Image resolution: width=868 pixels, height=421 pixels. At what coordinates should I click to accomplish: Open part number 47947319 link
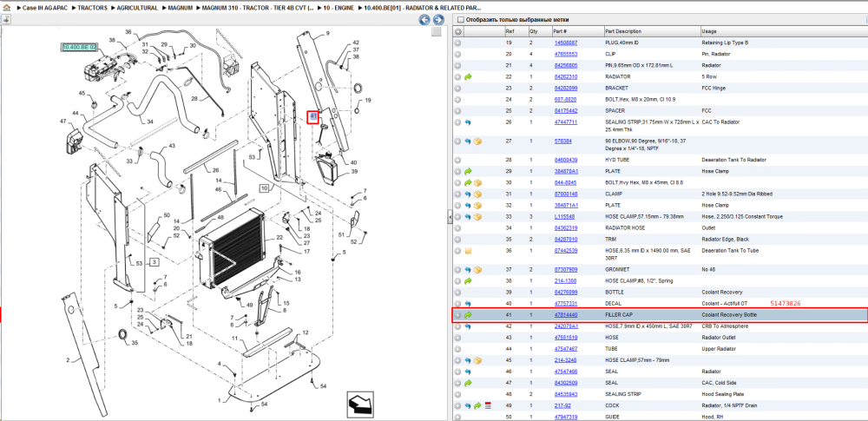pos(566,418)
